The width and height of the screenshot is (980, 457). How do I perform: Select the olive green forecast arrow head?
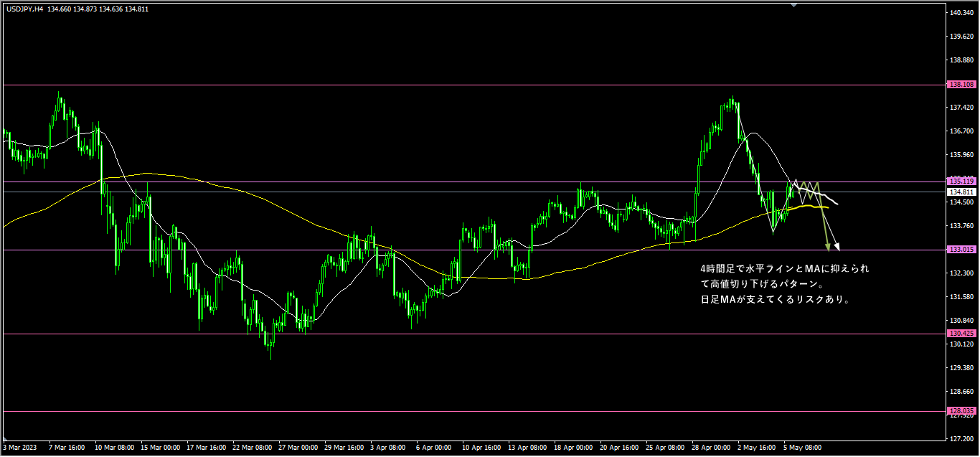pyautogui.click(x=829, y=248)
